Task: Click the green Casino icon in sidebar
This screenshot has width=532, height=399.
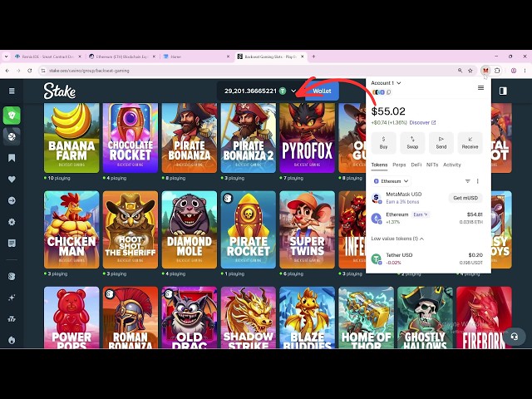Action: click(x=12, y=116)
